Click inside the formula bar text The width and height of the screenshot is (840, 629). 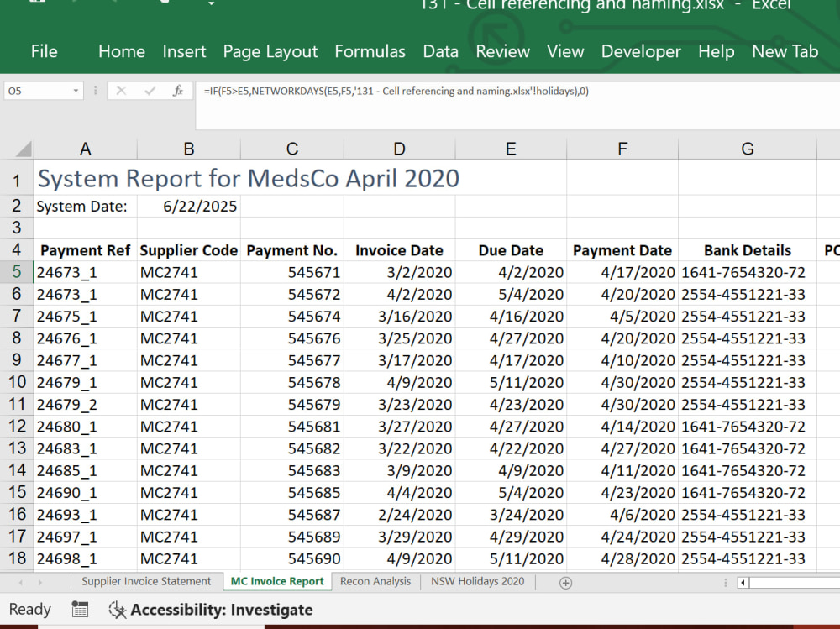point(396,91)
